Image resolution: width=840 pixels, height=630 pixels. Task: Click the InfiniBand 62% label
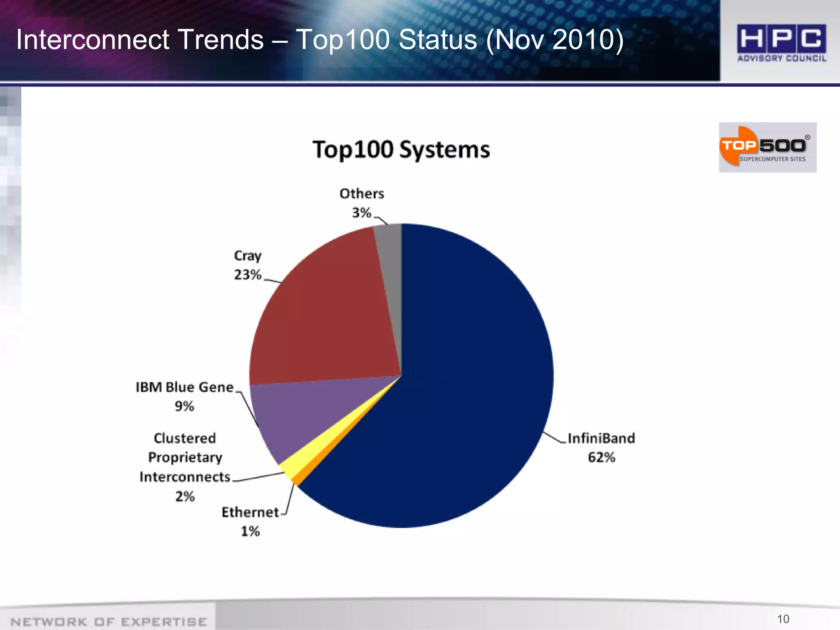point(601,447)
